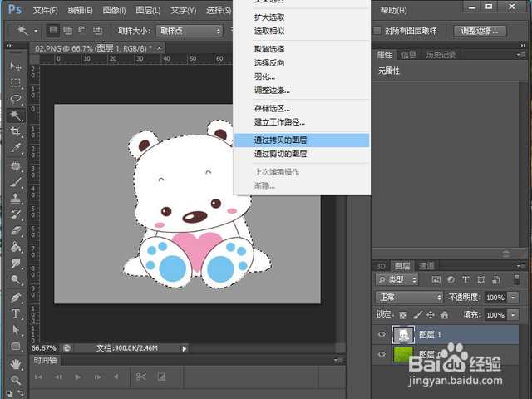Toggle lock image pixels brush icon

click(417, 315)
